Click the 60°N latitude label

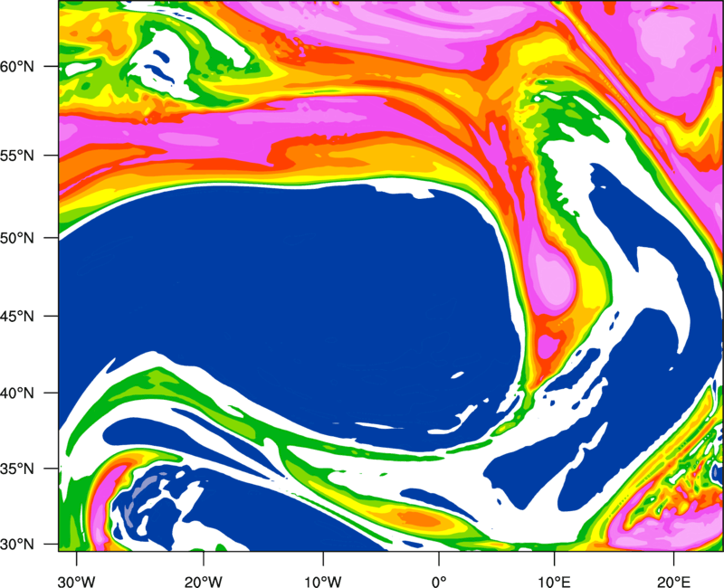point(17,67)
